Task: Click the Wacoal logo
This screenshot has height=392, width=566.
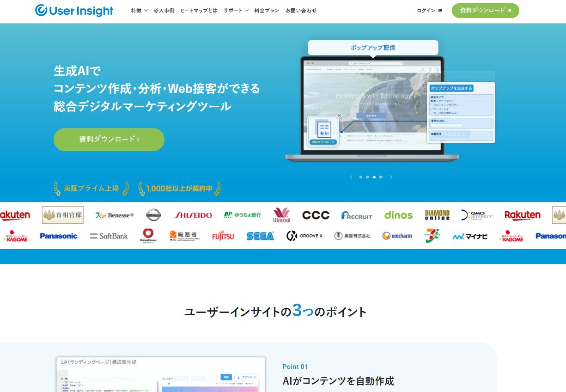Action: (281, 215)
